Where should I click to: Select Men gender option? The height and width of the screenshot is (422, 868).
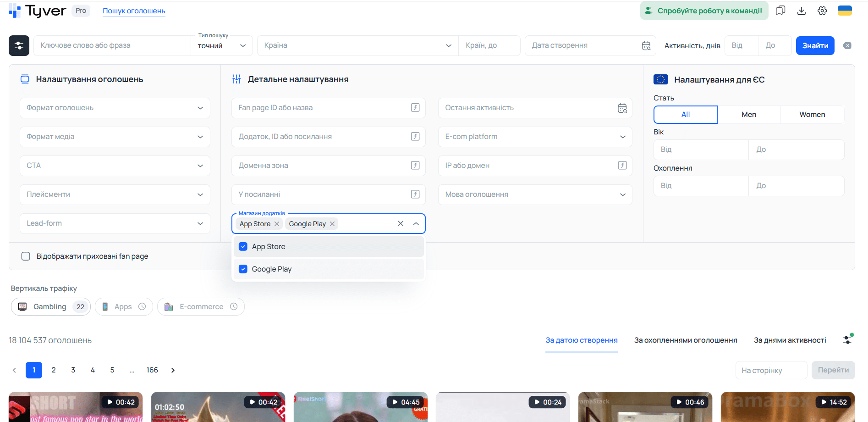click(749, 115)
